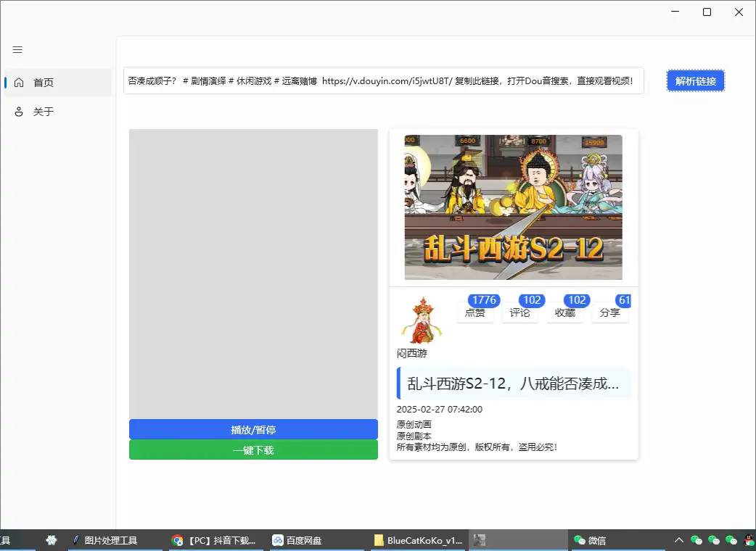
Task: Open the hamburger navigation menu
Action: pyautogui.click(x=17, y=50)
